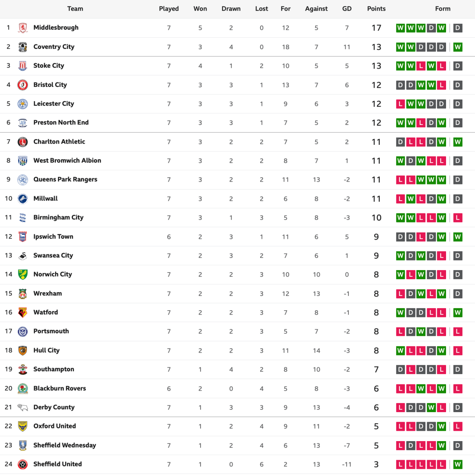The image size is (475, 476).
Task: Click the Watford club crest icon
Action: 23,313
